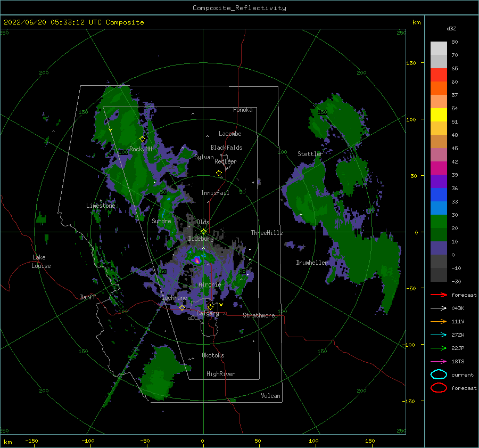Click the white plus marker inside the Stettler-area echo

coord(301,214)
